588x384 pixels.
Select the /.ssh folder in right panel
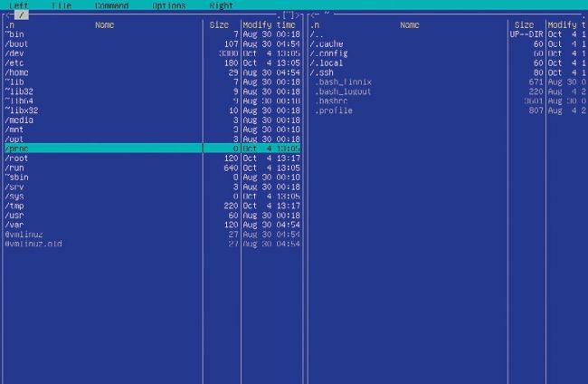(323, 72)
